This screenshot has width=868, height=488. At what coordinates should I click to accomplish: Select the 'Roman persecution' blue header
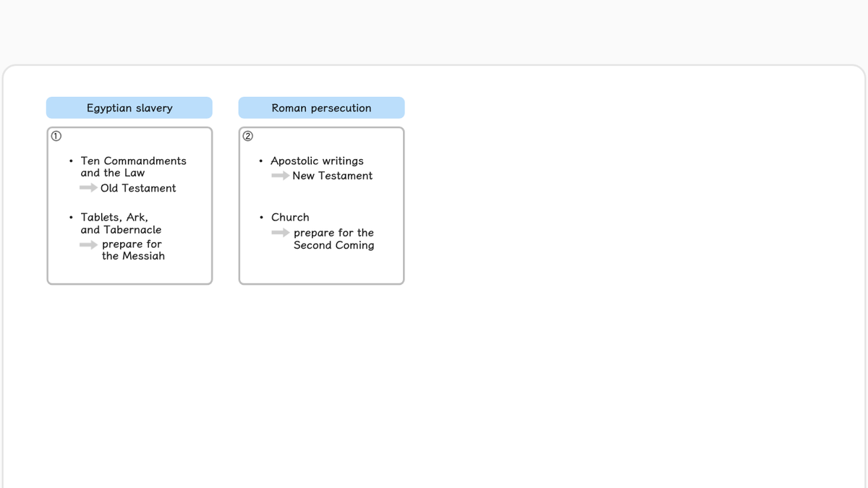pyautogui.click(x=321, y=108)
